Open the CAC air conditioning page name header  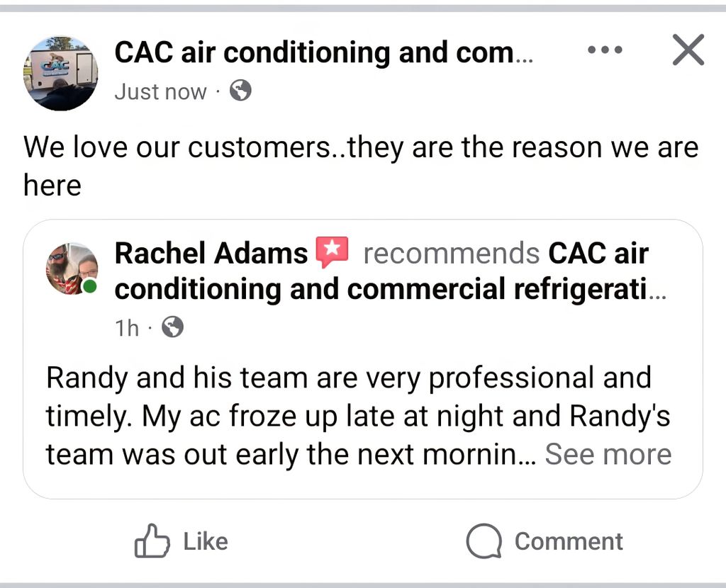(x=323, y=52)
